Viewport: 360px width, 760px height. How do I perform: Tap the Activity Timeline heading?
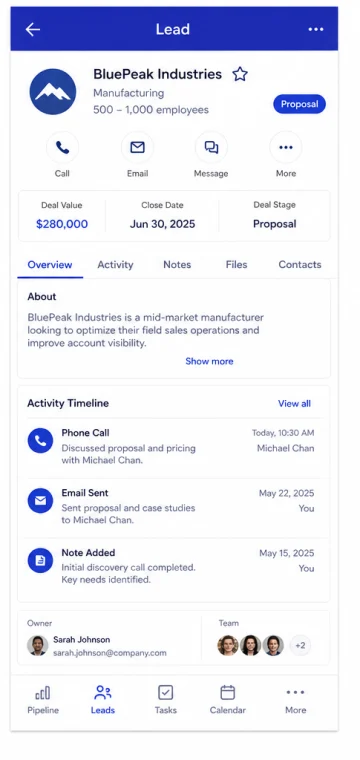[68, 403]
